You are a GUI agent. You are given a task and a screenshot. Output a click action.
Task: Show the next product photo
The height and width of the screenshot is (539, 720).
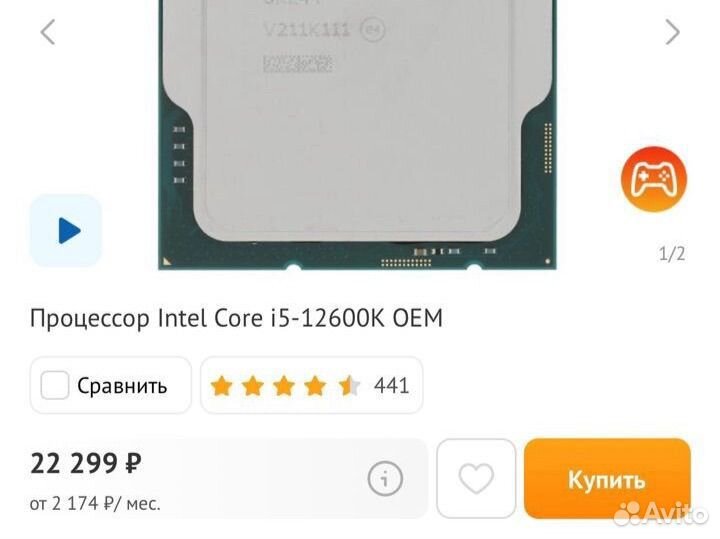click(672, 32)
